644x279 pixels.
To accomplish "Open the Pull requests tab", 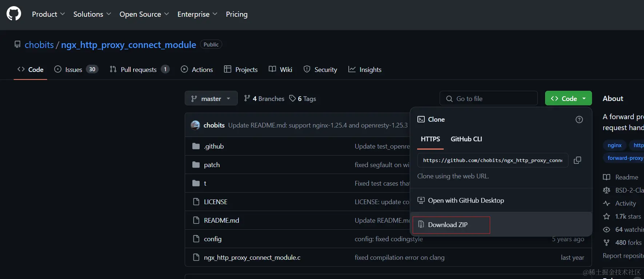I will 140,69.
